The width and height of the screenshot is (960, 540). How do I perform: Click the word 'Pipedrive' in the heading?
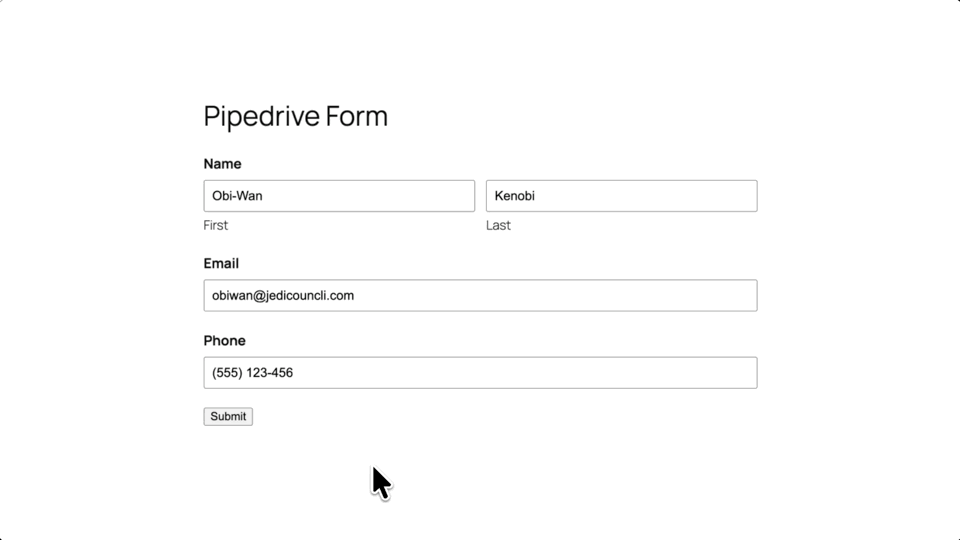point(262,116)
